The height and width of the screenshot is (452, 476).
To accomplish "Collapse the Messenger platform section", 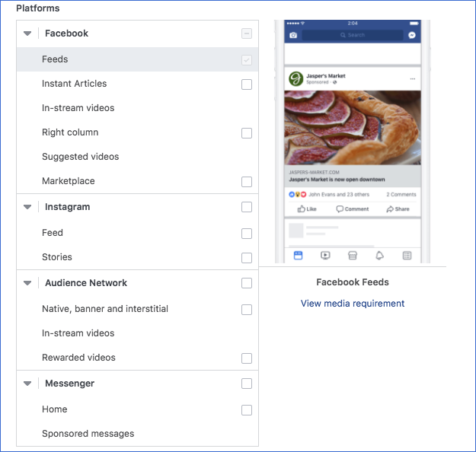I will [x=27, y=384].
